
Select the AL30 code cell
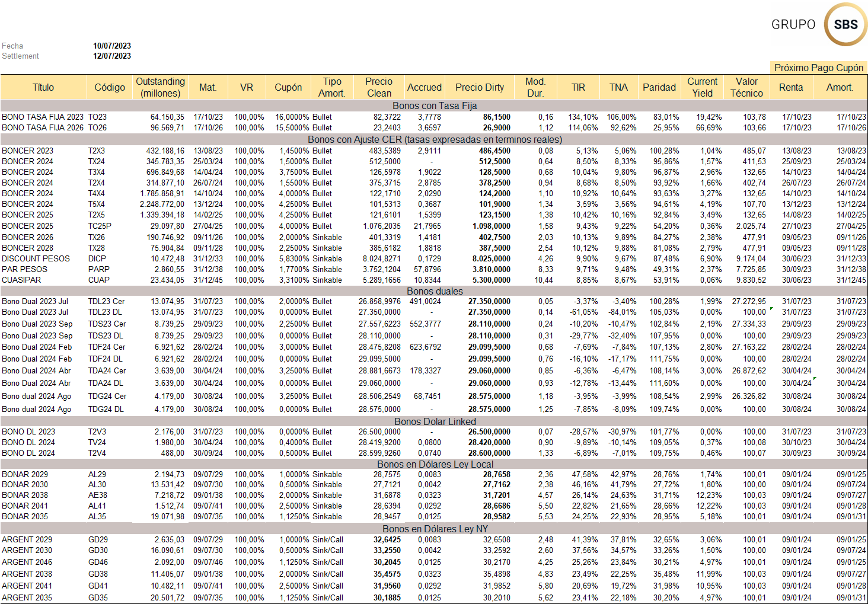(x=97, y=484)
